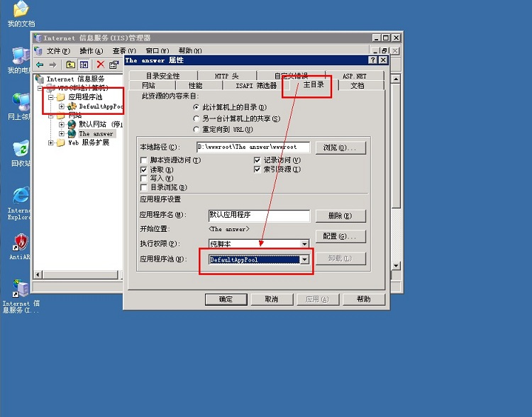
Task: Click the properties toolbar icon
Action: tap(113, 65)
